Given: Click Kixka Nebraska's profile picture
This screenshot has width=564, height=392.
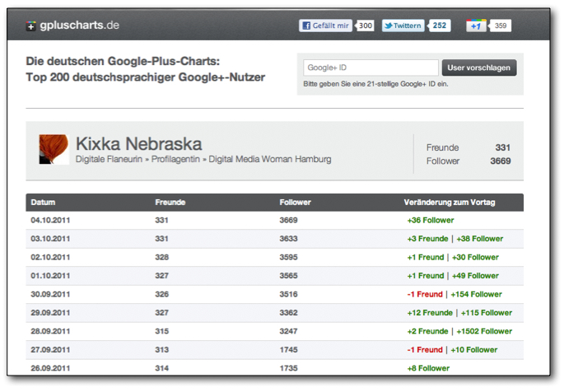Looking at the screenshot, I should [54, 150].
